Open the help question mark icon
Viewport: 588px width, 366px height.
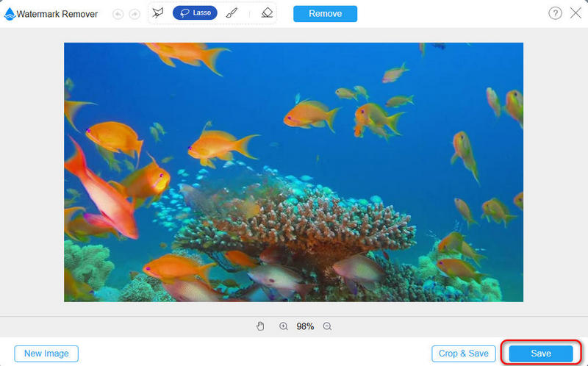pos(555,13)
